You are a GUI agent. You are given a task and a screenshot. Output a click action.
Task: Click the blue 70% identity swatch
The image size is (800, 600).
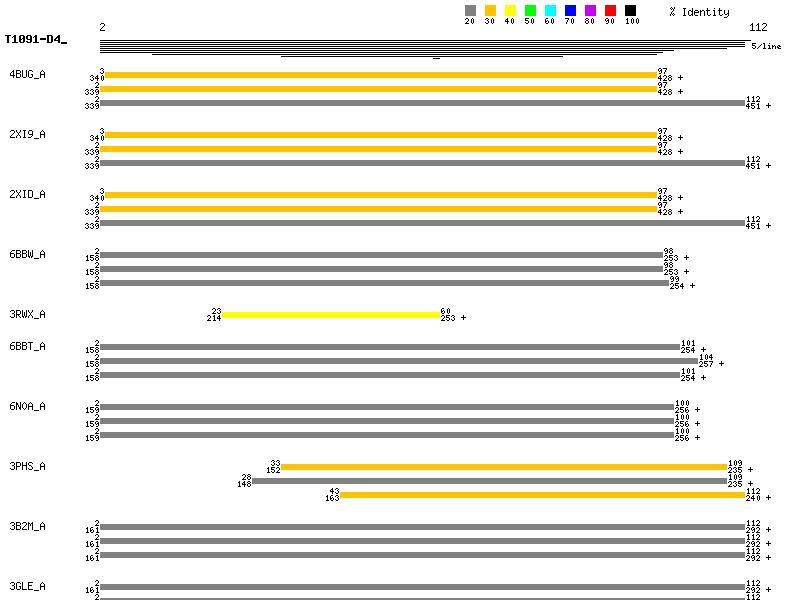point(570,11)
